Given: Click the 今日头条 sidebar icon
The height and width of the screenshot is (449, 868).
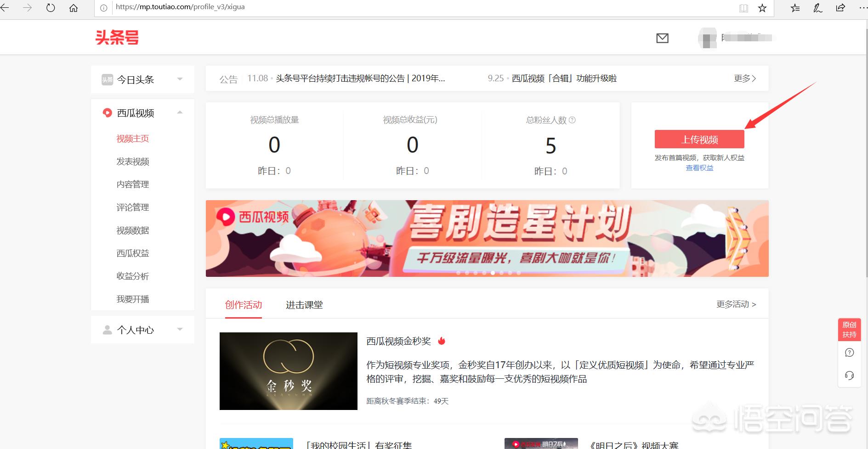Looking at the screenshot, I should (x=107, y=79).
